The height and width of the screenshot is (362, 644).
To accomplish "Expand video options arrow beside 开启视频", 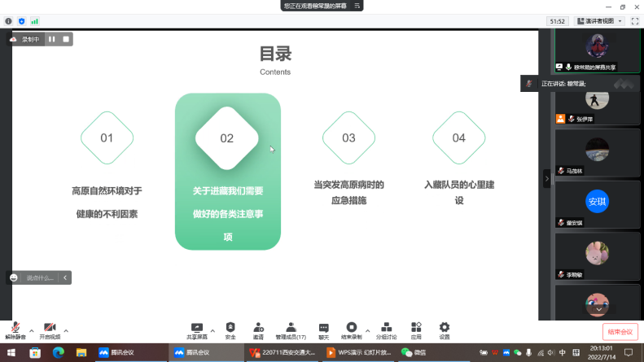I will (66, 330).
